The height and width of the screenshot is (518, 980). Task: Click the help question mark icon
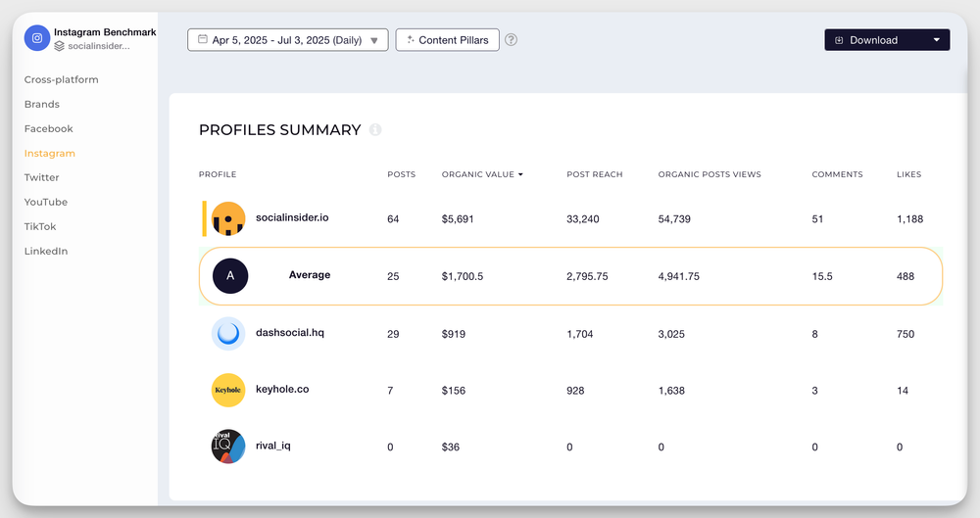click(x=511, y=40)
